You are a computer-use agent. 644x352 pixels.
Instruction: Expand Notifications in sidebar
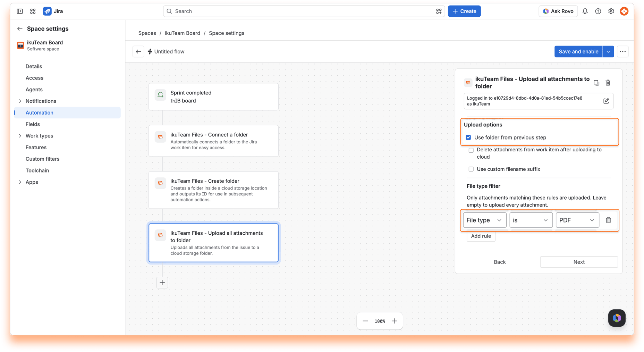[x=20, y=101]
